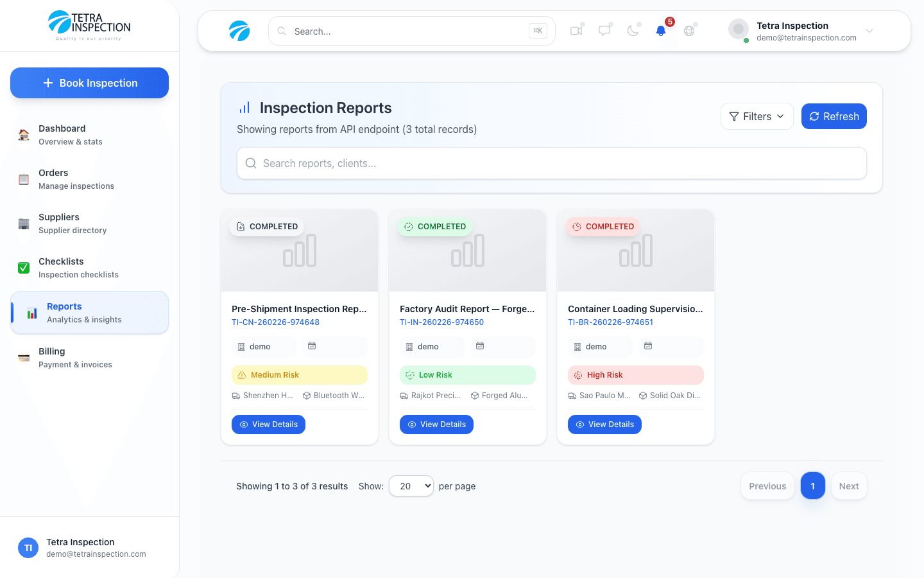924x578 pixels.
Task: Click the magnifier icon in the reports search bar
Action: (x=251, y=163)
